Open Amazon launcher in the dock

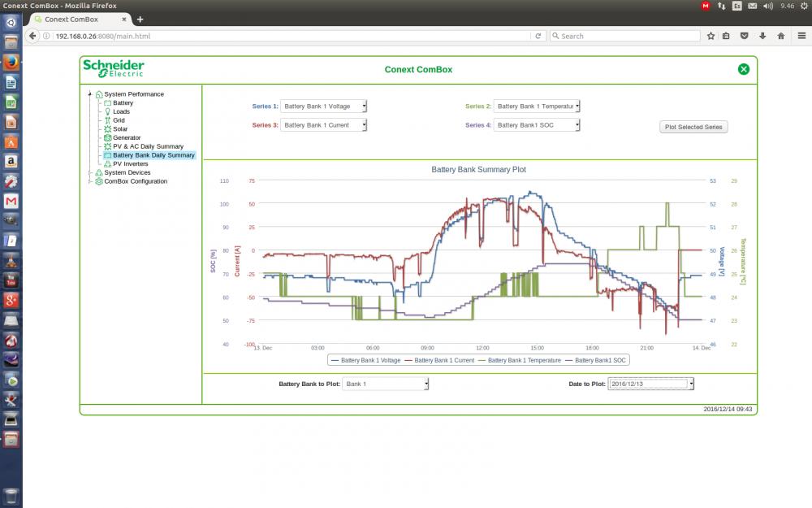pos(11,161)
